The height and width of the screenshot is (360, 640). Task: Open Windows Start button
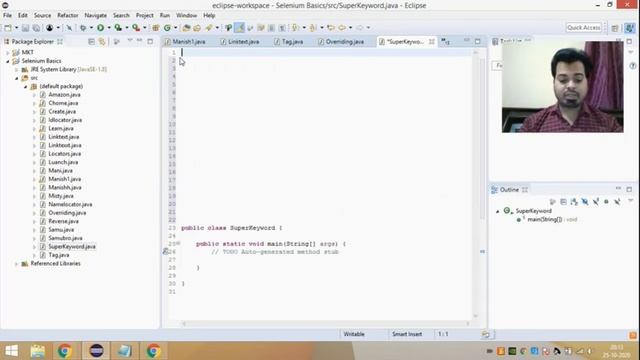click(x=11, y=351)
